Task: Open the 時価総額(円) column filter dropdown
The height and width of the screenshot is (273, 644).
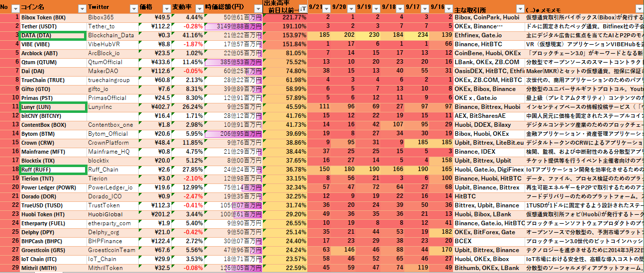Action: tap(258, 8)
